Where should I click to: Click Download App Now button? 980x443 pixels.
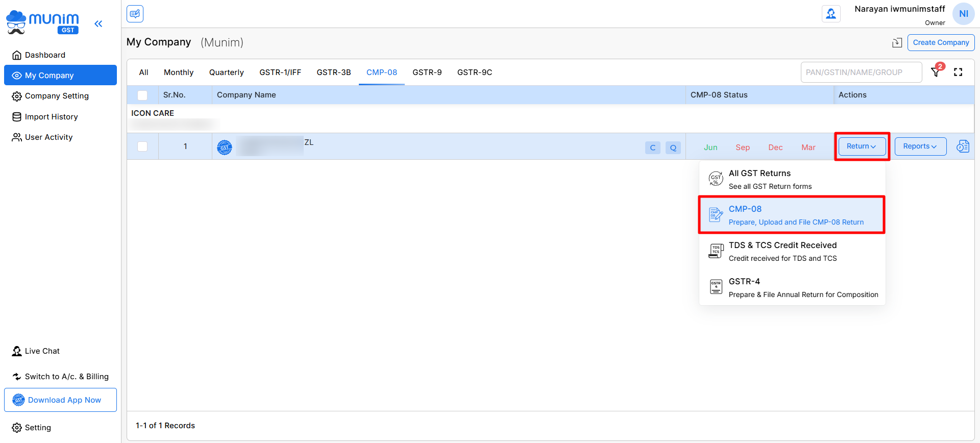click(x=60, y=400)
